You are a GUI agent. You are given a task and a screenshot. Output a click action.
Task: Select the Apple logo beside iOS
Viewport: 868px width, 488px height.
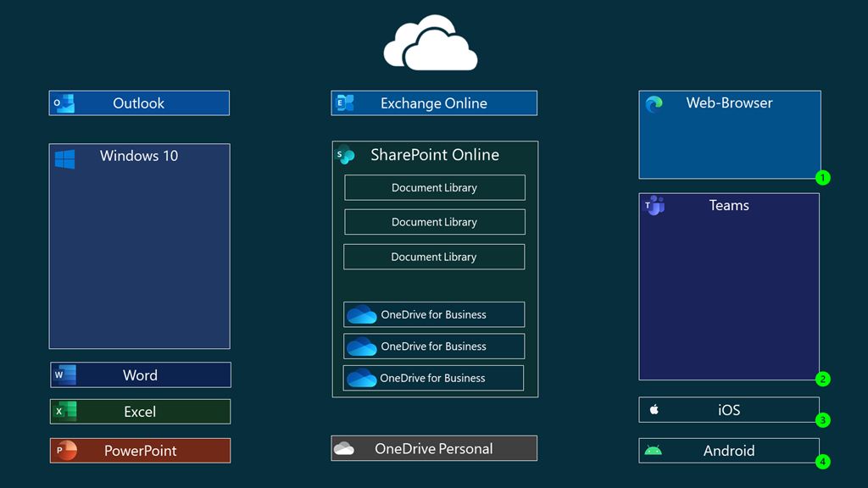654,410
